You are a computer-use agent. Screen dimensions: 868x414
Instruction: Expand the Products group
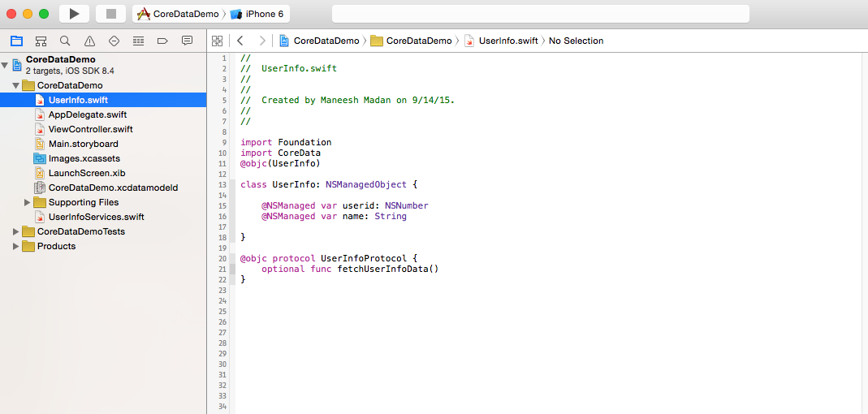pyautogui.click(x=16, y=246)
